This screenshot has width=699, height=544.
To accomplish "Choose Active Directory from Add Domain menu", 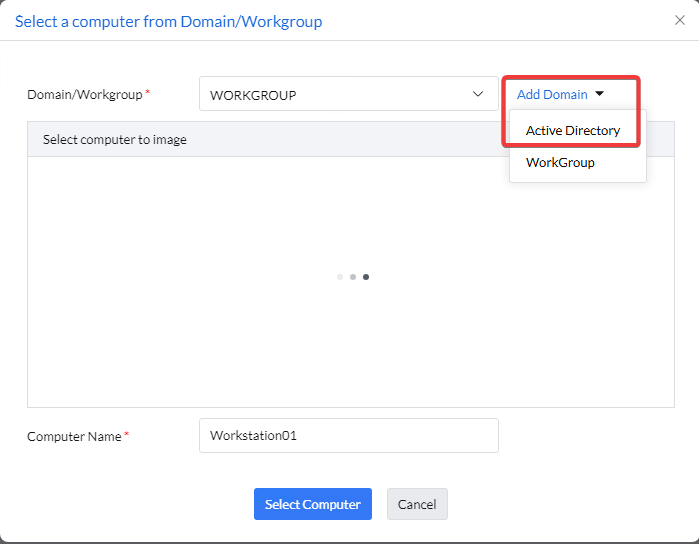I will [x=573, y=130].
